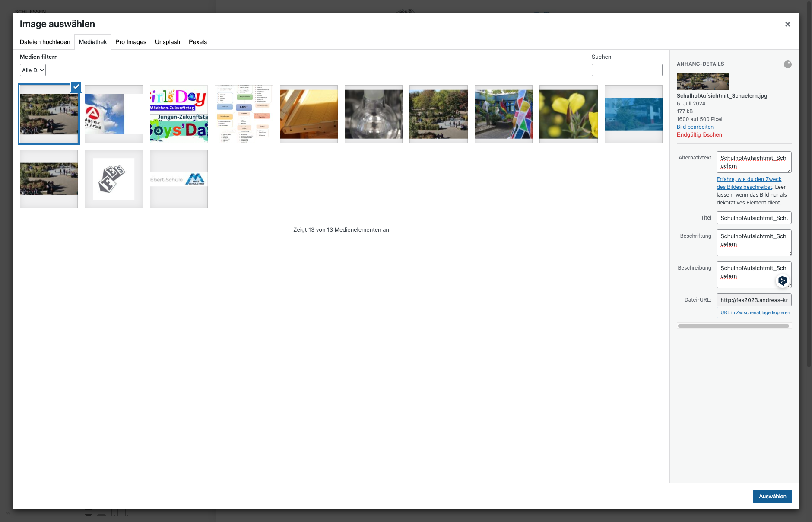
Task: Click the AI assistant icon in Beschreibung field
Action: click(782, 281)
